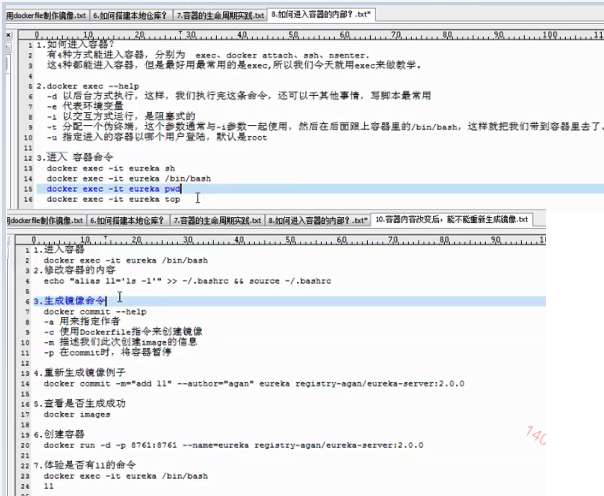Switch to tab '6.如何搭建本地仓库?' in upper editor
This screenshot has height=496, width=604.
[131, 15]
